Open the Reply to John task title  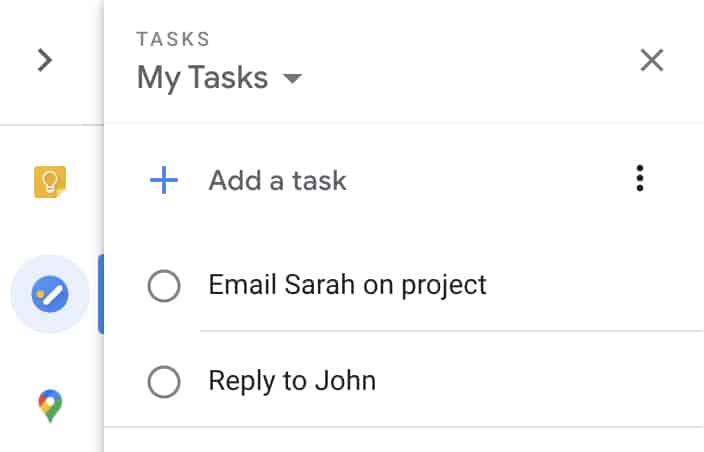click(292, 381)
